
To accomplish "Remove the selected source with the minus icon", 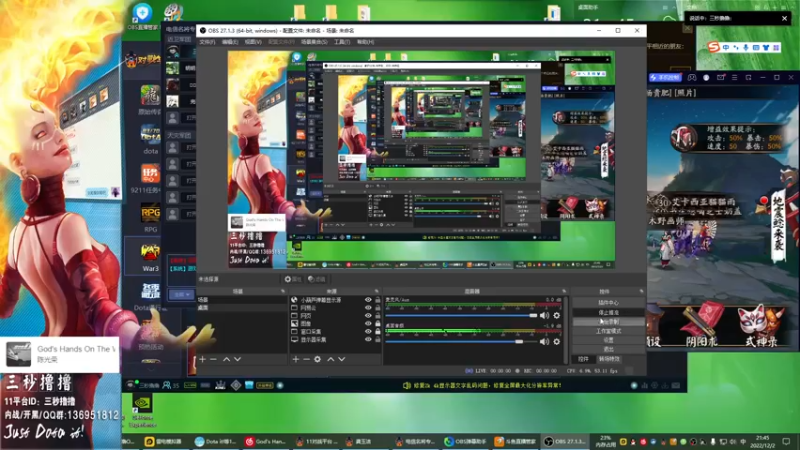I will click(306, 359).
